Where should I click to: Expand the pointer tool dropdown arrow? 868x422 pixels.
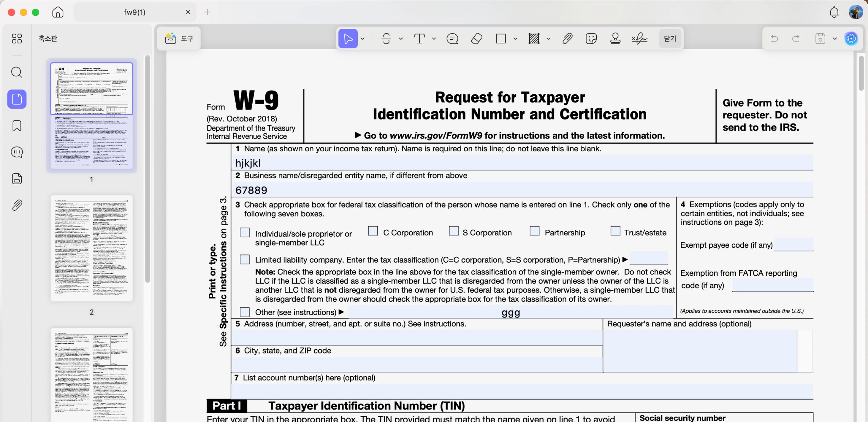pyautogui.click(x=362, y=38)
